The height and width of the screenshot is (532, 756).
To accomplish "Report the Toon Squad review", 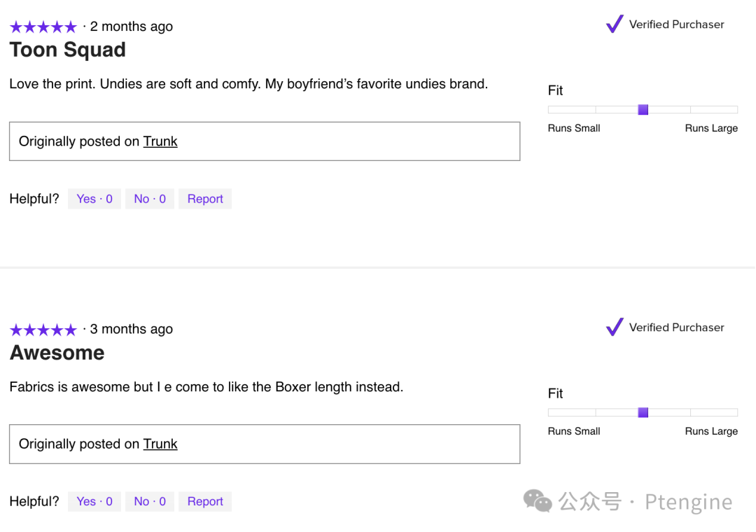I will click(x=205, y=199).
